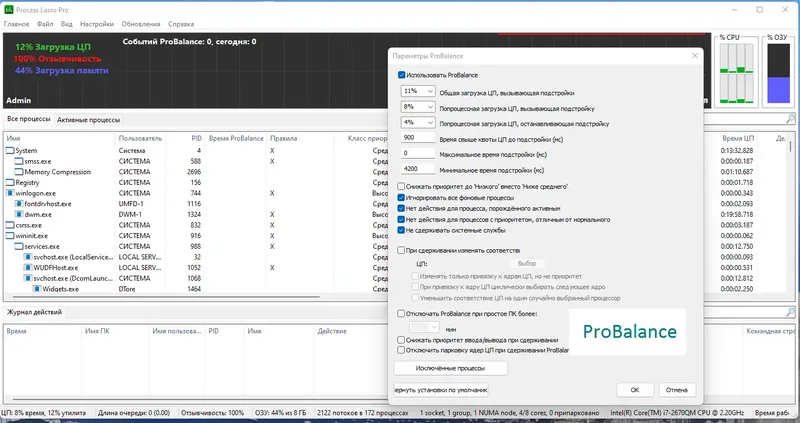
Task: Click the disabled 'Выбор' CPU button
Action: click(527, 264)
